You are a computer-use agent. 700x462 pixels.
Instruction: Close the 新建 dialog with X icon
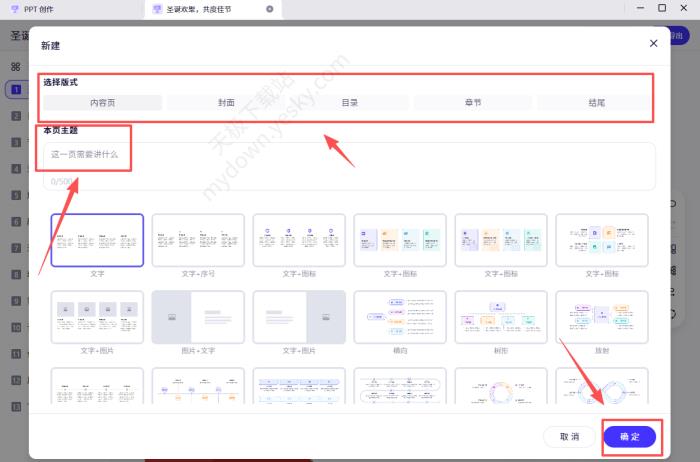[x=653, y=43]
